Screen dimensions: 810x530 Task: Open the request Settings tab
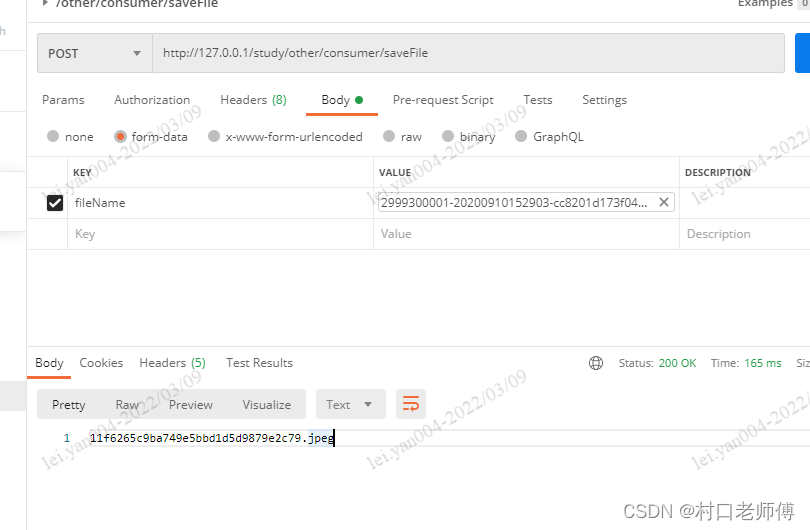tap(604, 100)
